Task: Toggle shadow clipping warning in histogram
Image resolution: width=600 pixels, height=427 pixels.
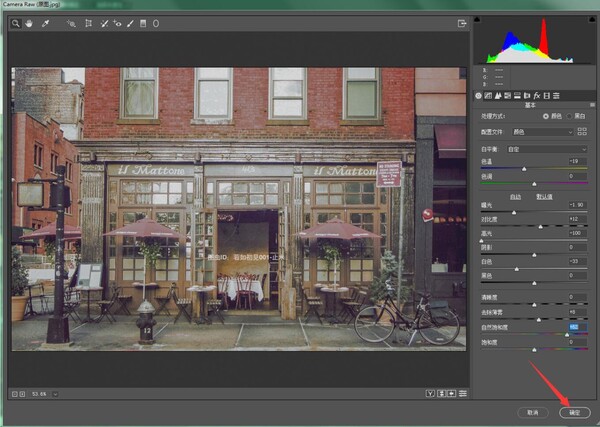Action: tap(477, 19)
